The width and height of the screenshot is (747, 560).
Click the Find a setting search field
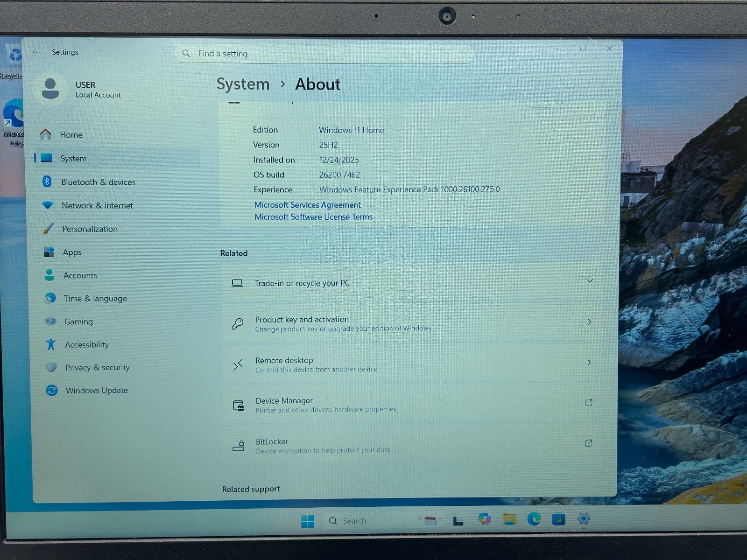(x=324, y=54)
